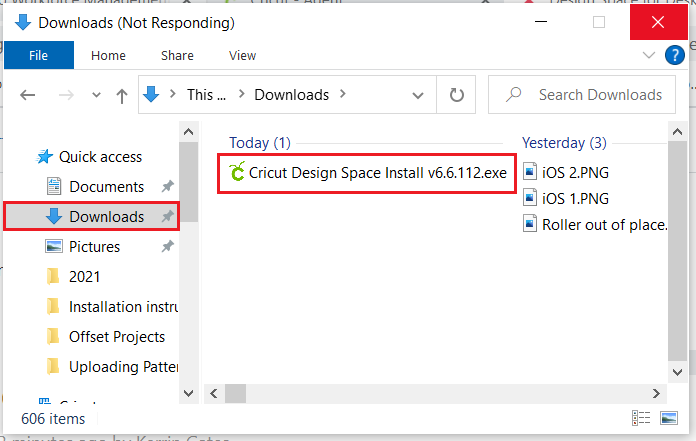Click the Documents folder icon

[54, 186]
